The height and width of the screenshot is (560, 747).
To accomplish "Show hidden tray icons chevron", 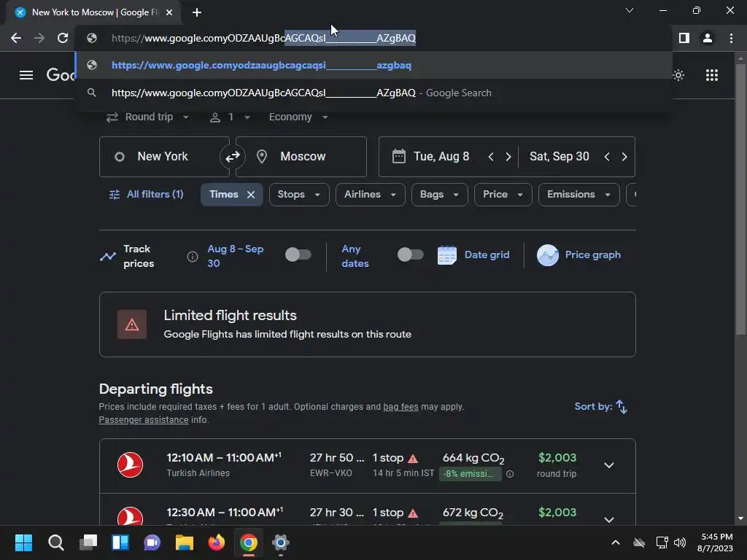I will click(x=616, y=542).
